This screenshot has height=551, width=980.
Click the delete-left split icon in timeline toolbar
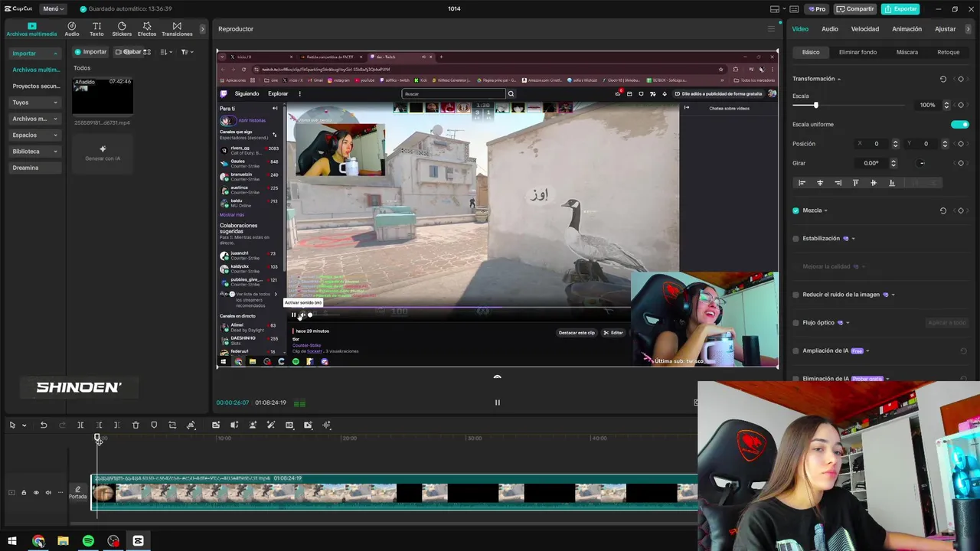[x=99, y=425]
